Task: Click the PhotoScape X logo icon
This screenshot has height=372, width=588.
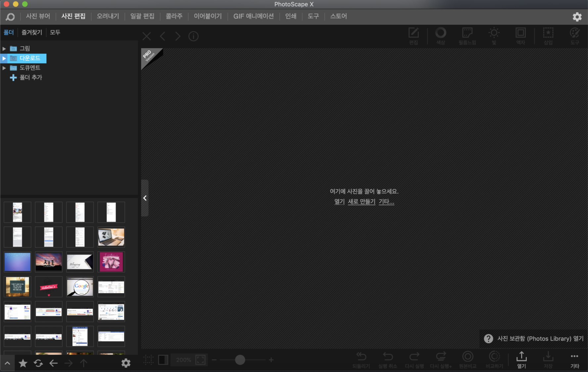Action: tap(10, 17)
